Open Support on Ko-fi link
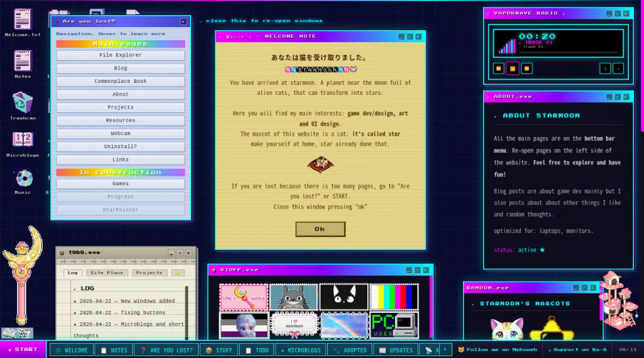Viewport: 644px width, 358px height. point(577,350)
